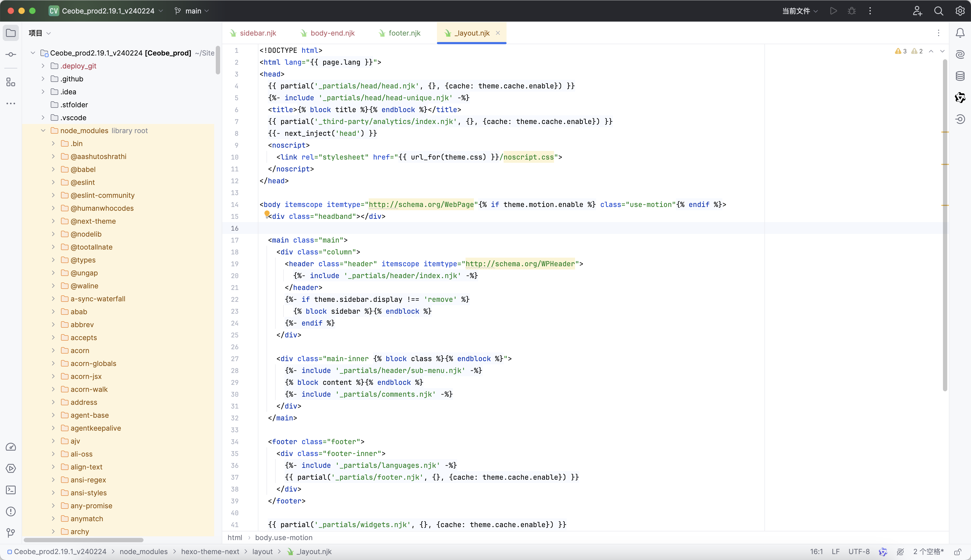Open the Database tool window
The image size is (971, 560).
[960, 76]
